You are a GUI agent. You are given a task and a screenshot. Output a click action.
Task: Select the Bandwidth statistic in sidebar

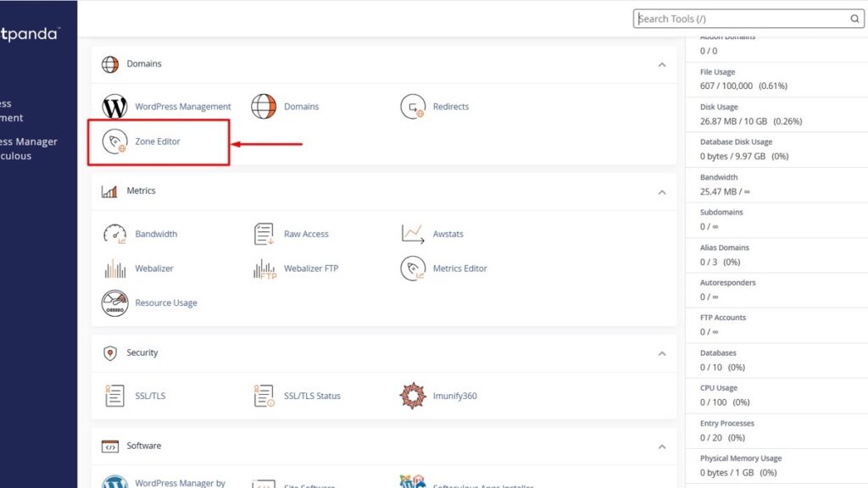(776, 185)
